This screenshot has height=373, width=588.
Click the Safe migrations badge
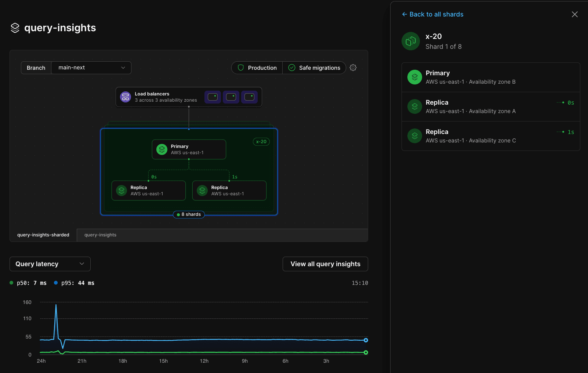[314, 68]
